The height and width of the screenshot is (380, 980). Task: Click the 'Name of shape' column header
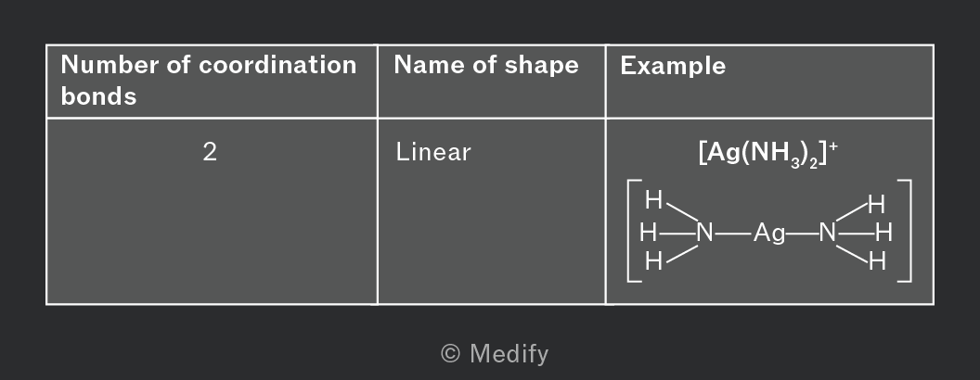486,65
